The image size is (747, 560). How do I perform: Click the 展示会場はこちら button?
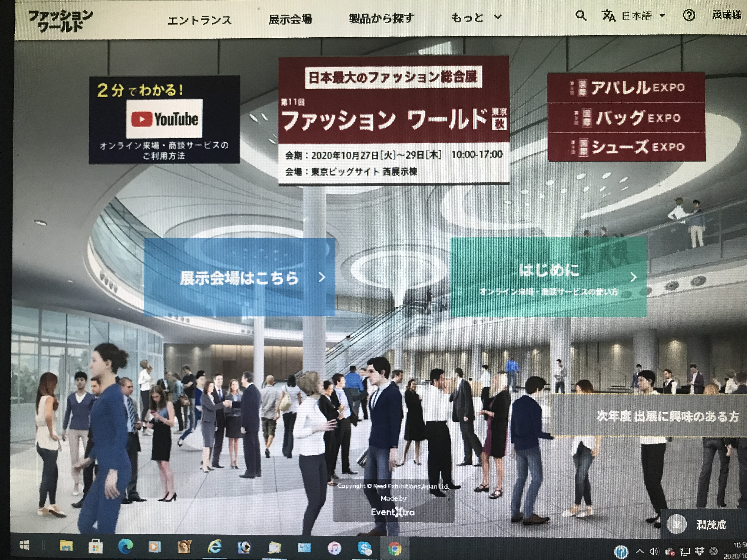(x=239, y=277)
